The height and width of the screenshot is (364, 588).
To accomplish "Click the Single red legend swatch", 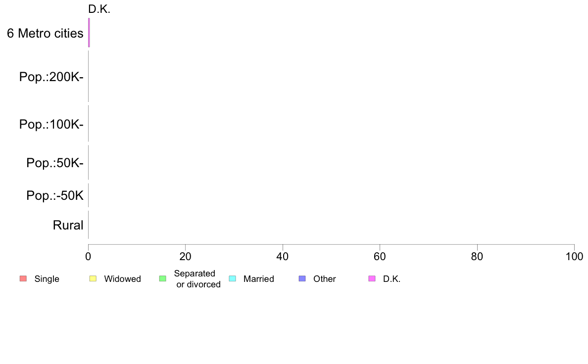I will [x=23, y=278].
